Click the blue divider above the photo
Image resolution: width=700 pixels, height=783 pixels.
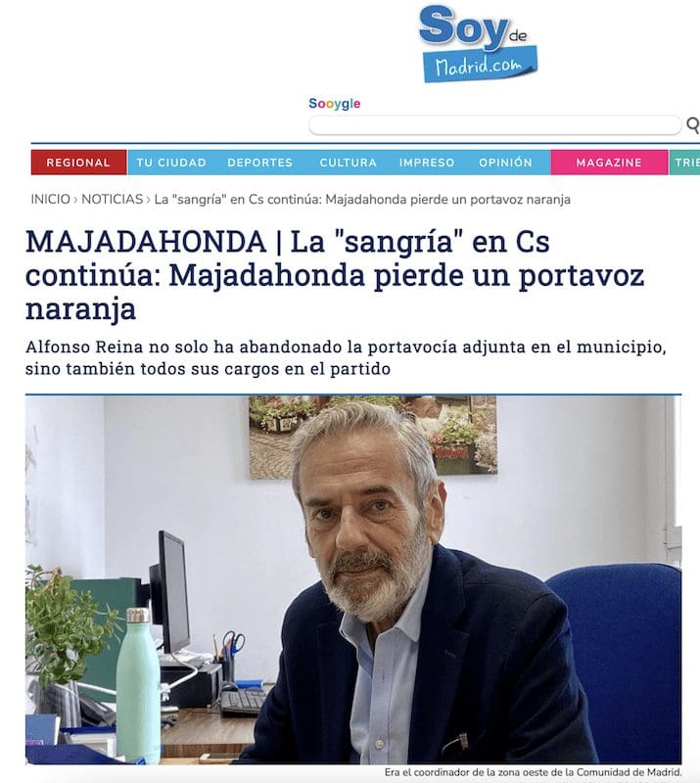coord(353,394)
